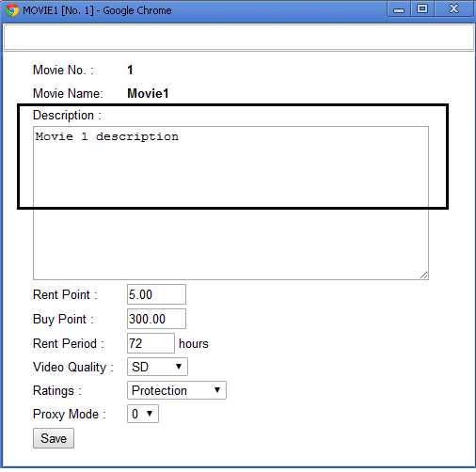Viewport: 476px width, 472px height.
Task: Click the Save button
Action: (54, 438)
